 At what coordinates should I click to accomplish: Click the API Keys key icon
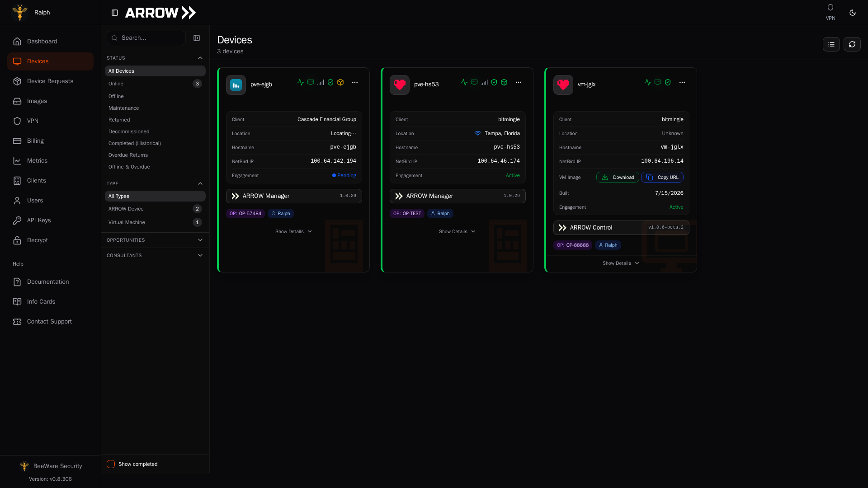click(17, 221)
